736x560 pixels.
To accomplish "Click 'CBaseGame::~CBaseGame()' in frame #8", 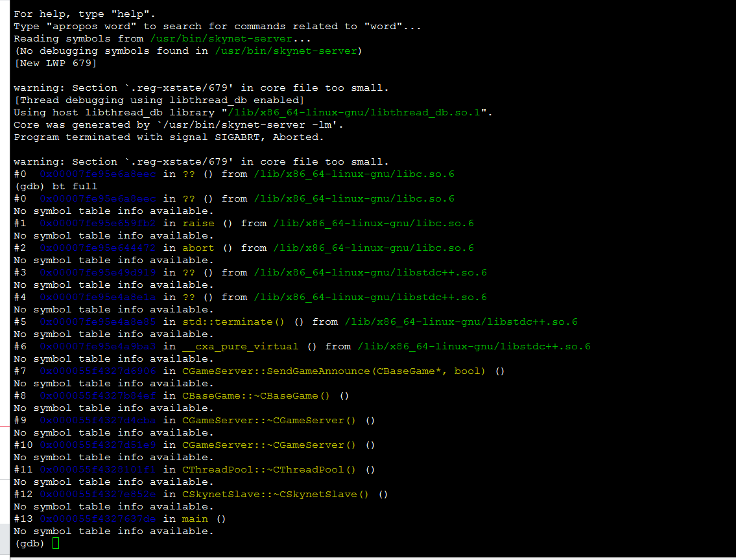I will click(x=256, y=395).
